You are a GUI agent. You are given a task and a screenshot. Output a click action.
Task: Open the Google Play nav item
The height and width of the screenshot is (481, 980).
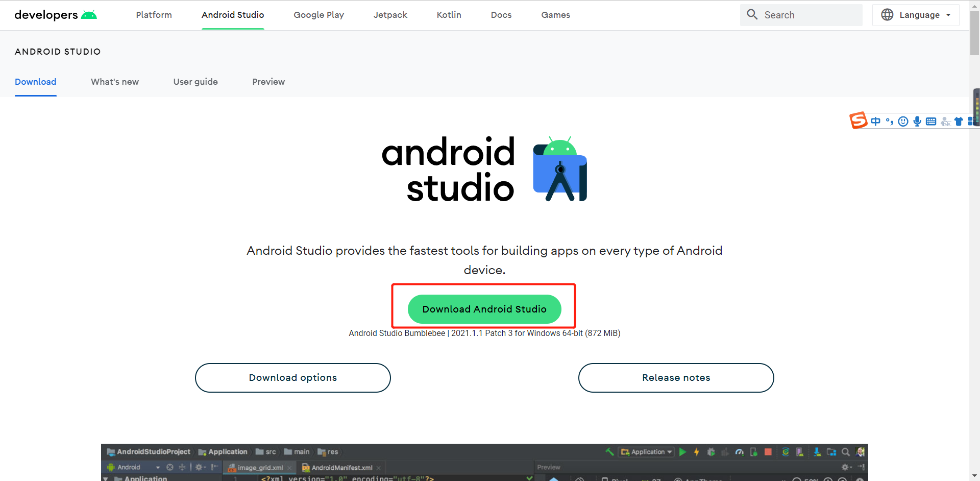pos(318,15)
